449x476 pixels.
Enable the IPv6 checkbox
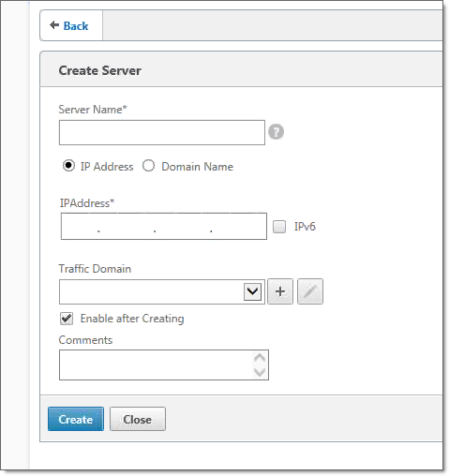(279, 227)
